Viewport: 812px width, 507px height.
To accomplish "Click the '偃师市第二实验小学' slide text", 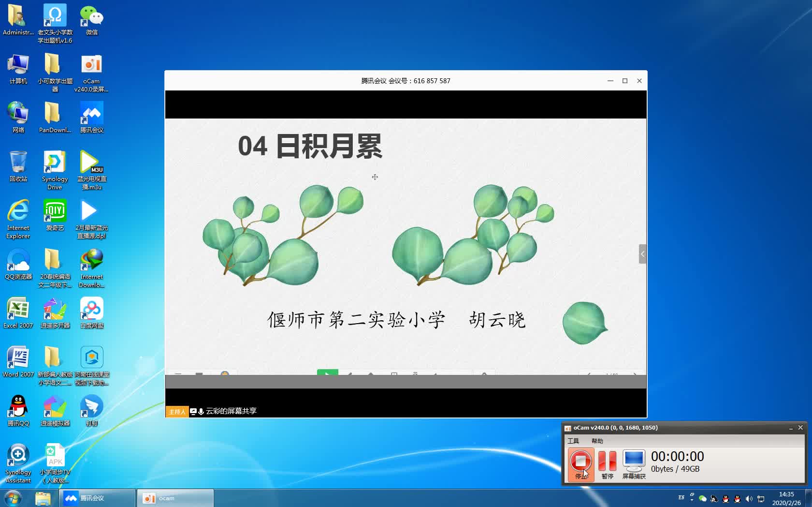I will pyautogui.click(x=356, y=320).
